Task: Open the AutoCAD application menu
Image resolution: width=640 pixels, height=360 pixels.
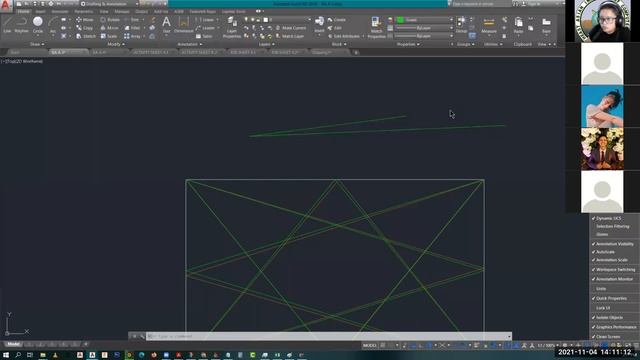Action: pyautogui.click(x=5, y=5)
